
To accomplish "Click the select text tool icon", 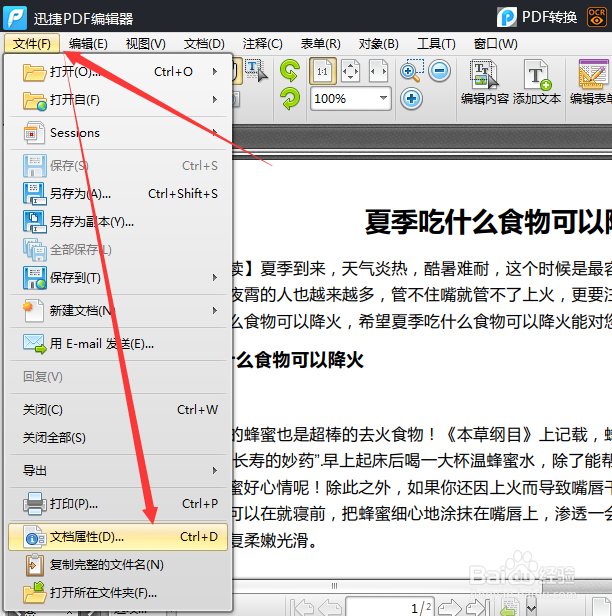I will tap(256, 70).
